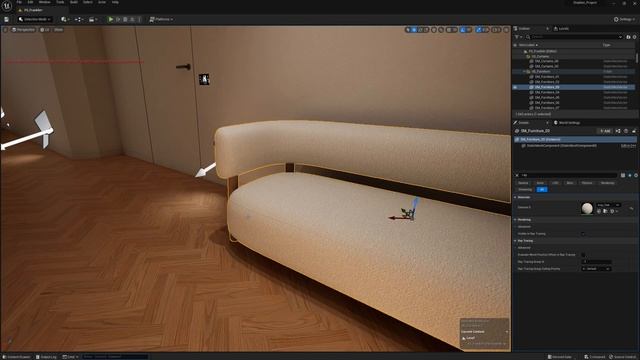This screenshot has width=640, height=360.
Task: Maximize or restore the viewport layout icon
Action: coord(507,30)
